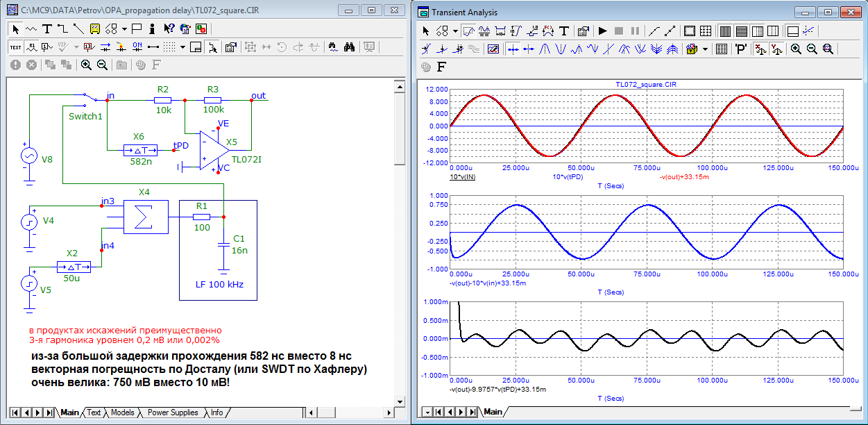This screenshot has width=868, height=425.
Task: Click the Help pointer icon
Action: pos(169,29)
